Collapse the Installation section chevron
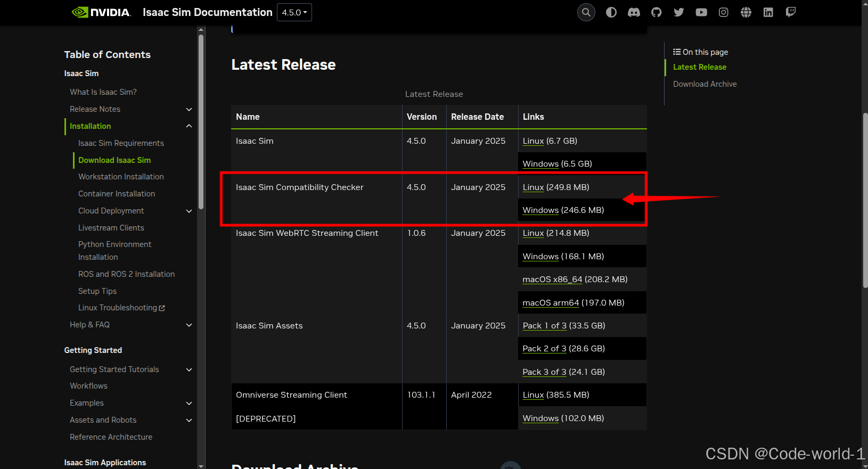This screenshot has width=868, height=469. click(x=189, y=126)
